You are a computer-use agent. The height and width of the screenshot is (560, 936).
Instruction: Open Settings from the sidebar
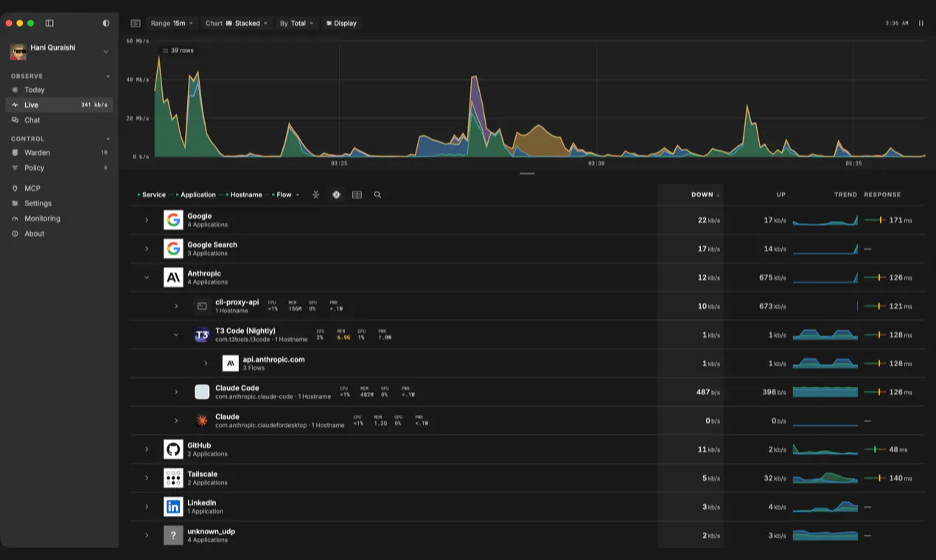tap(59, 203)
